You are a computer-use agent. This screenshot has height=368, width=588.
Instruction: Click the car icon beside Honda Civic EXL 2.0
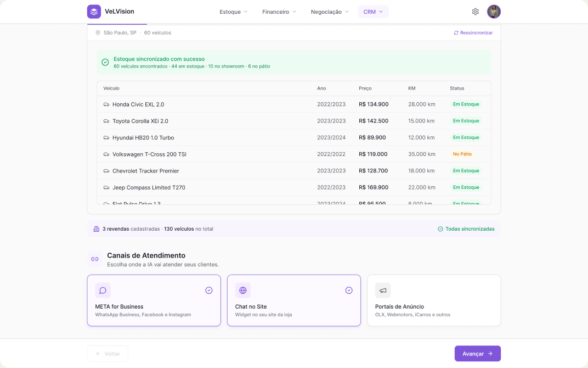pyautogui.click(x=106, y=104)
